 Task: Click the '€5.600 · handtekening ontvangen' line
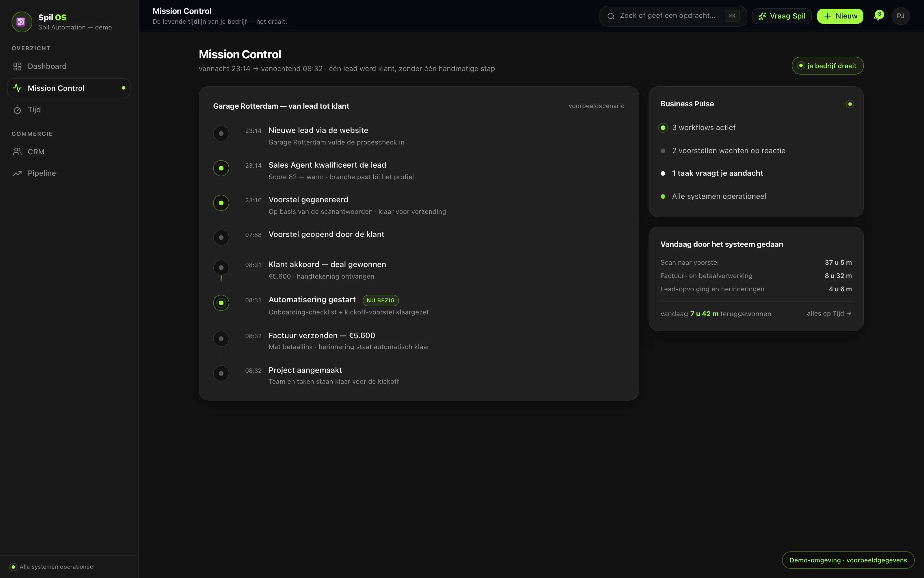(321, 276)
